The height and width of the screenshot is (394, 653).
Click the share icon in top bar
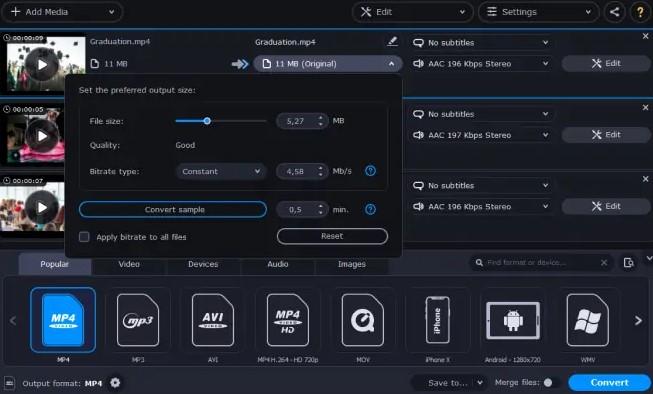tap(614, 12)
